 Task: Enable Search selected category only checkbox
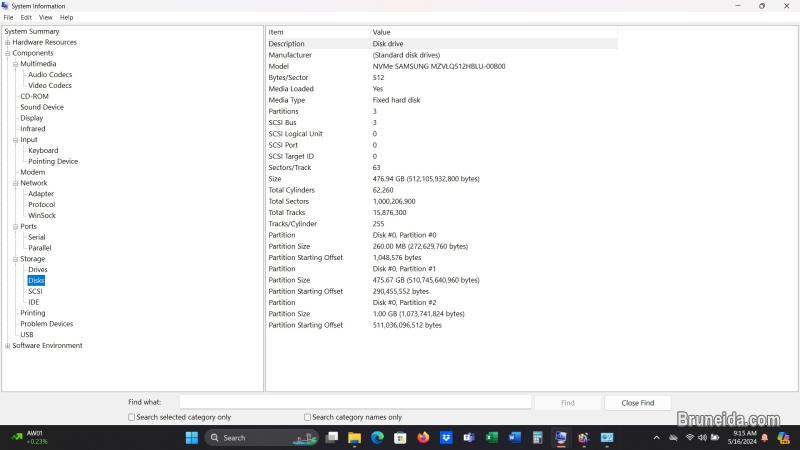[x=132, y=417]
